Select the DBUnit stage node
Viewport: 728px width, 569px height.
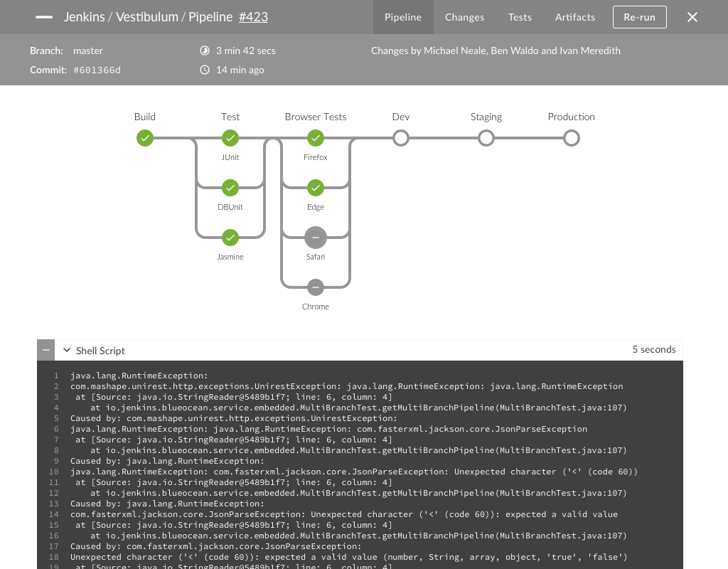[x=230, y=188]
